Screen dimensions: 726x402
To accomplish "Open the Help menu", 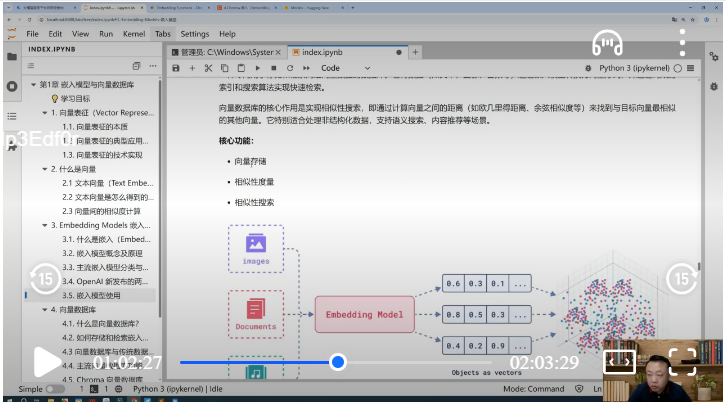I will point(227,34).
